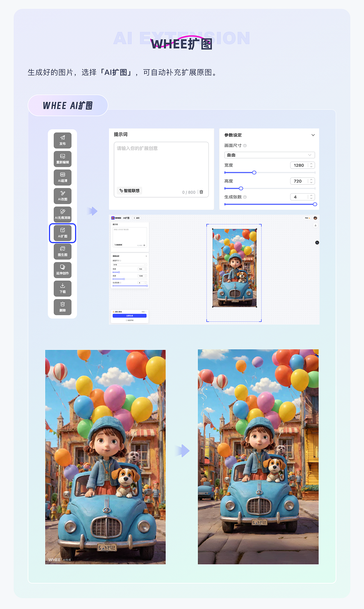
Task: Click the 发布 publish icon in sidebar
Action: [63, 140]
